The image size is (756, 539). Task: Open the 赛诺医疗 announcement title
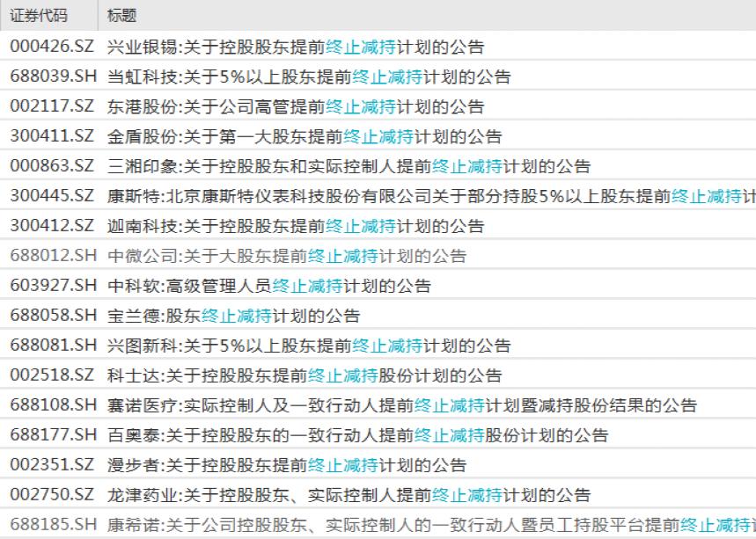[x=402, y=405]
